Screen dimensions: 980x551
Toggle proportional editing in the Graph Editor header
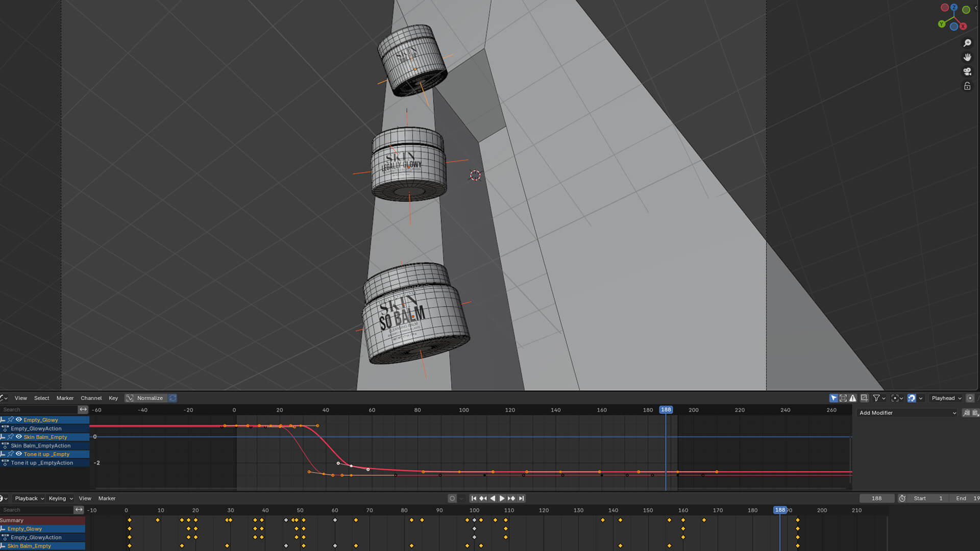tap(912, 398)
